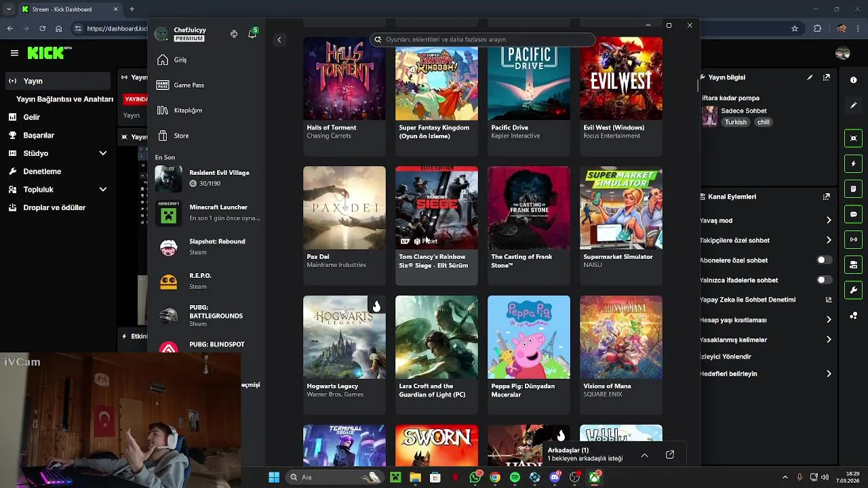Reload the Kick Dashboard page

(43, 28)
